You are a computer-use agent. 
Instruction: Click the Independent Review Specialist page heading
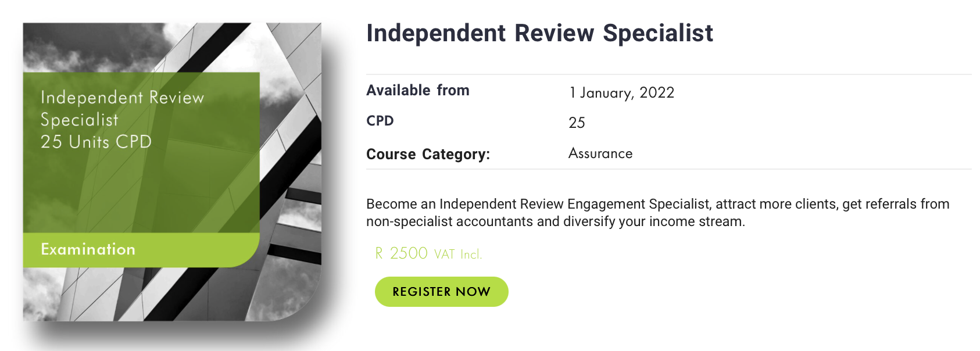[539, 33]
